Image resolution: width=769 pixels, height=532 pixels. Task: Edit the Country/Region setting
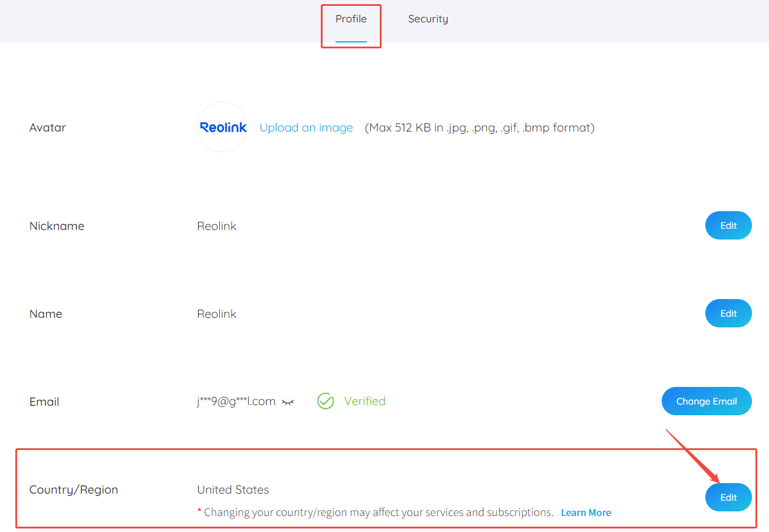[728, 497]
